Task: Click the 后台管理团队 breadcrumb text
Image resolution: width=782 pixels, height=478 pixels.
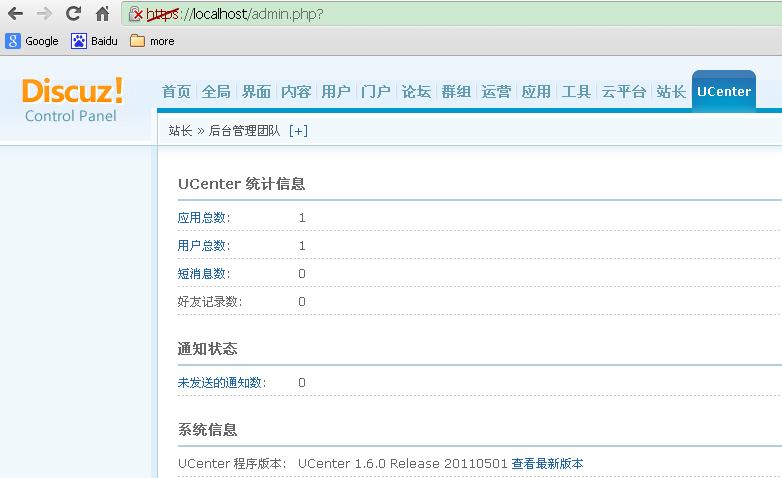Action: coord(244,131)
